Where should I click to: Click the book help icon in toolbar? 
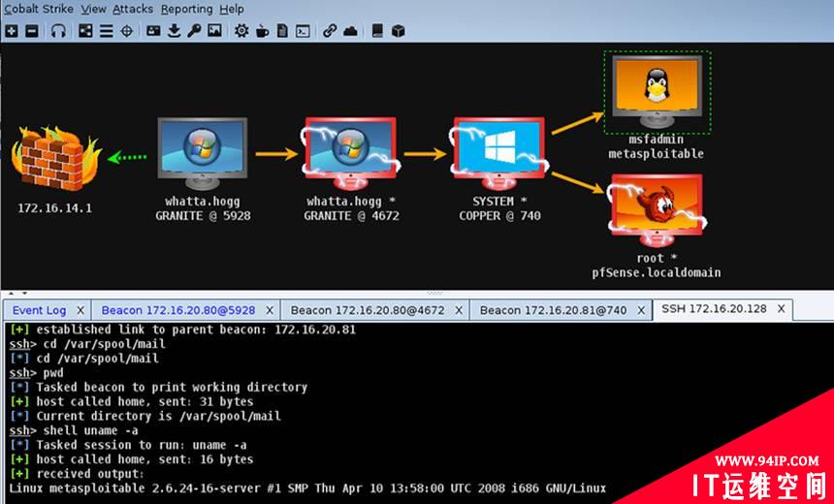point(377,31)
